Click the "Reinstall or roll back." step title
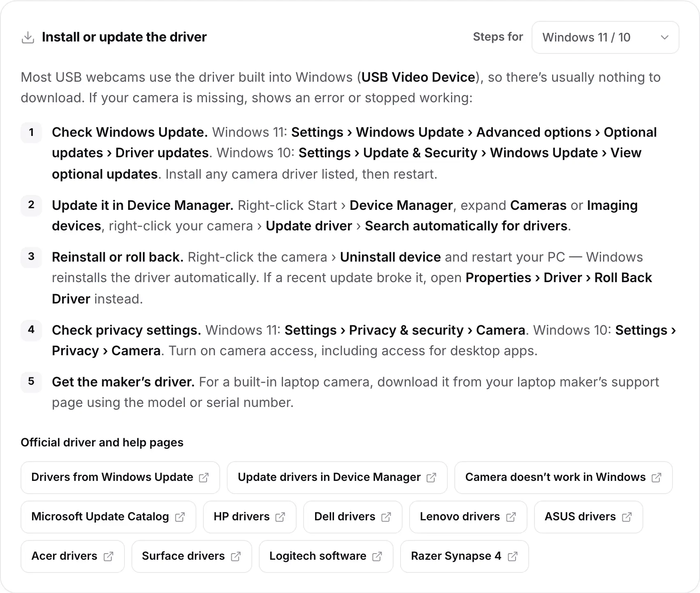The height and width of the screenshot is (593, 700). pyautogui.click(x=117, y=257)
